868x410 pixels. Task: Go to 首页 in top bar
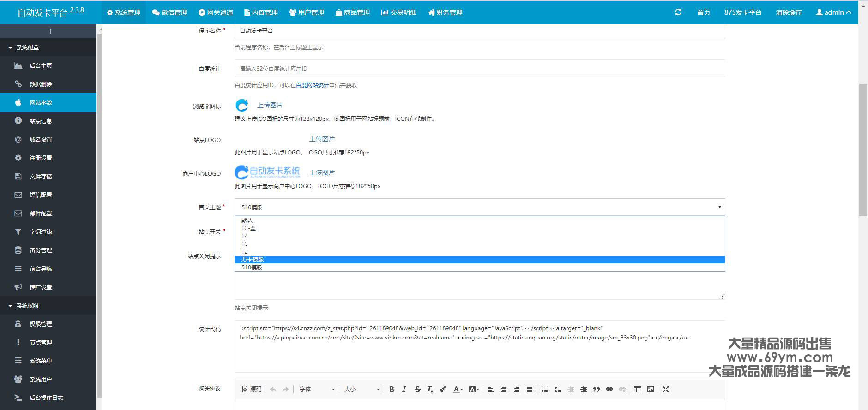(704, 12)
